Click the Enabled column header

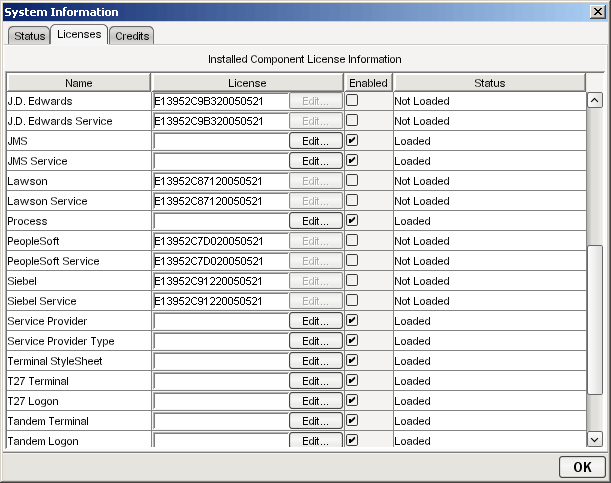click(x=368, y=83)
